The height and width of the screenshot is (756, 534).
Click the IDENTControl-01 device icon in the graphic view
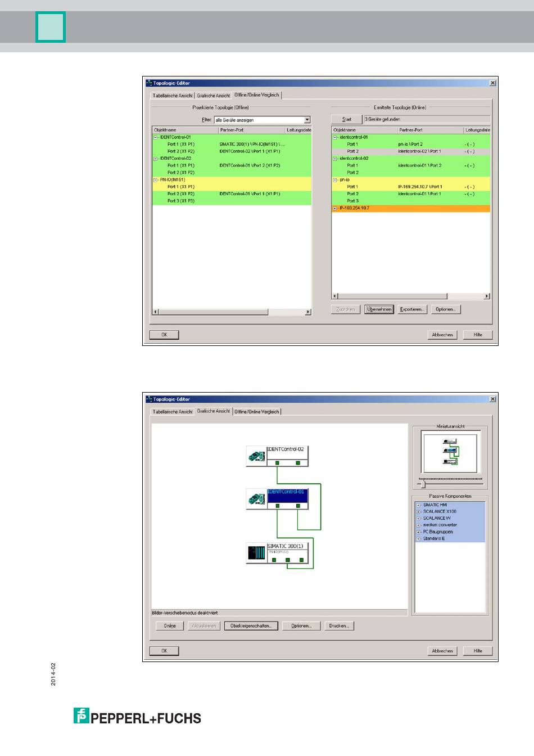pyautogui.click(x=256, y=499)
